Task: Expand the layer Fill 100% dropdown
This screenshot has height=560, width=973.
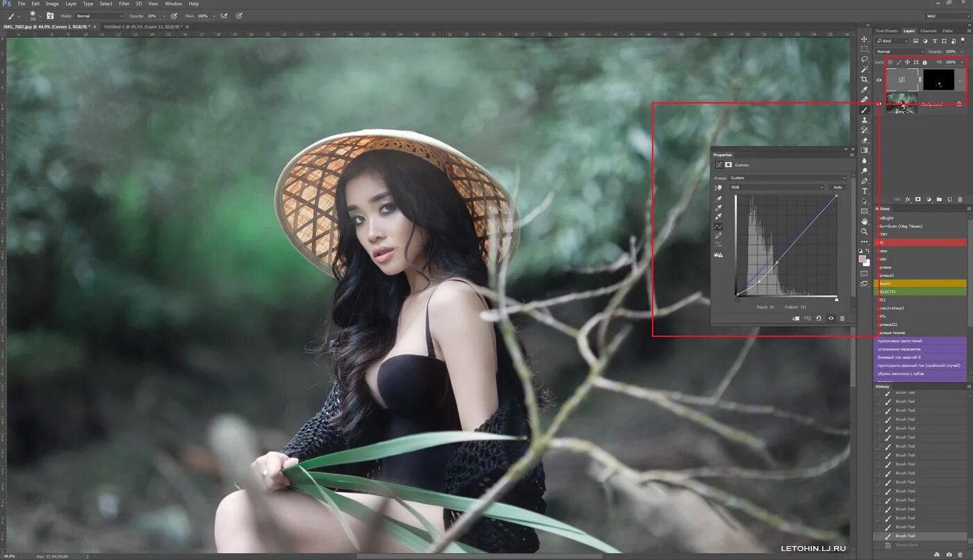Action: click(962, 62)
